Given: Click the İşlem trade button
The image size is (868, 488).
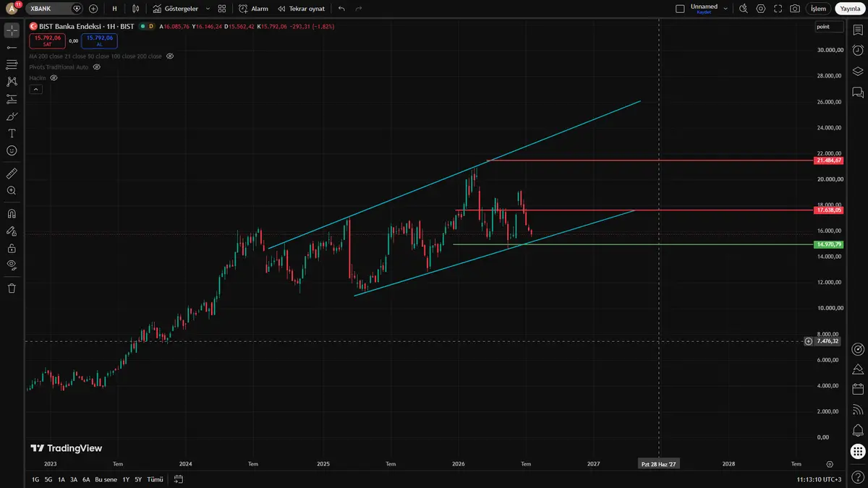Looking at the screenshot, I should 818,9.
